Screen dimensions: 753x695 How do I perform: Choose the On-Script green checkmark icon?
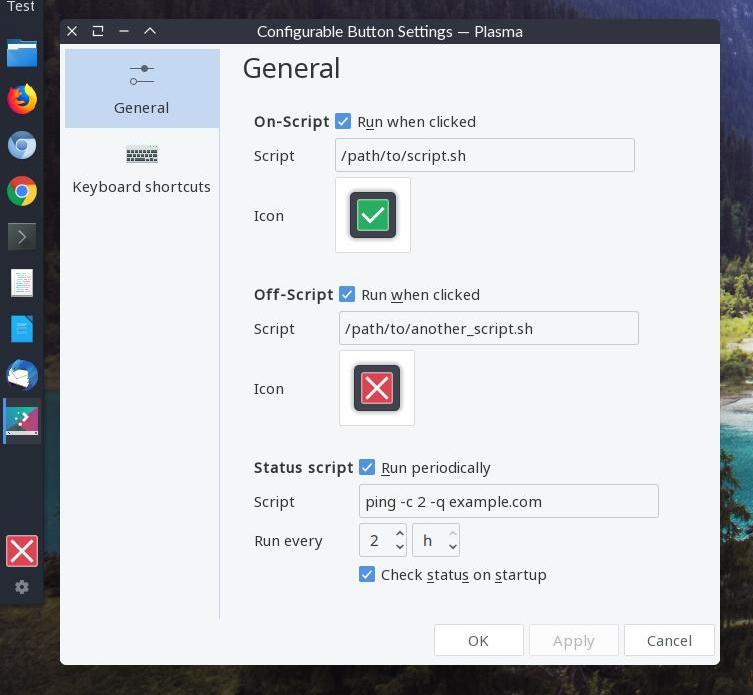pos(373,215)
